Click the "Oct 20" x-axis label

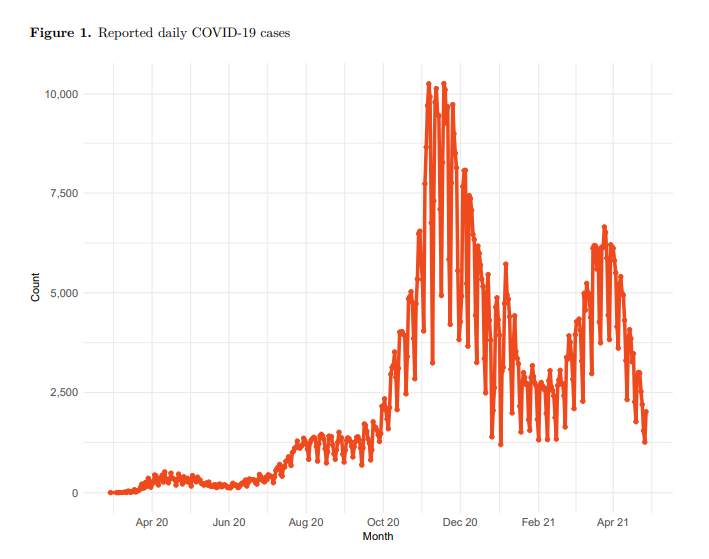click(383, 522)
